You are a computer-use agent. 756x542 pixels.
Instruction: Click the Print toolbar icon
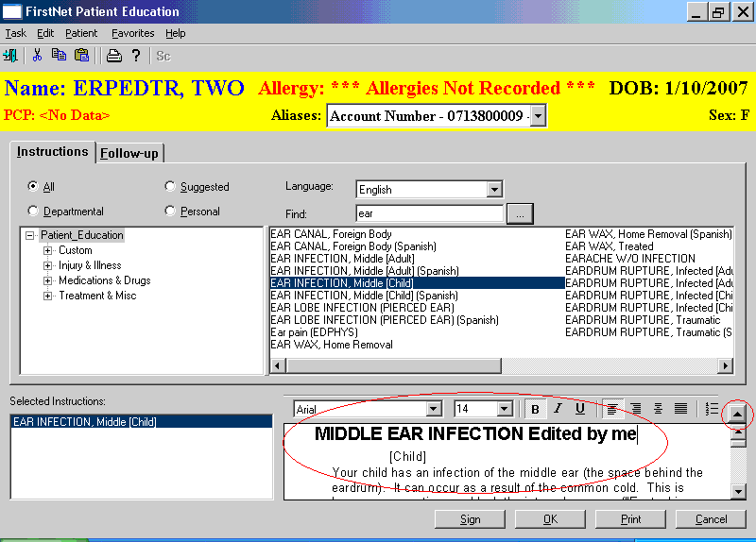coord(113,56)
